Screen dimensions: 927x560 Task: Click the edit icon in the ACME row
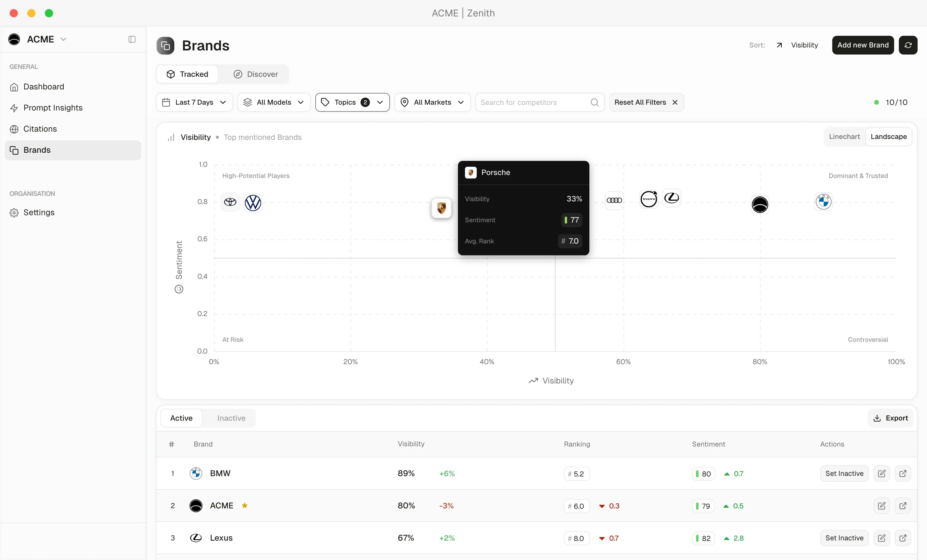(x=882, y=506)
